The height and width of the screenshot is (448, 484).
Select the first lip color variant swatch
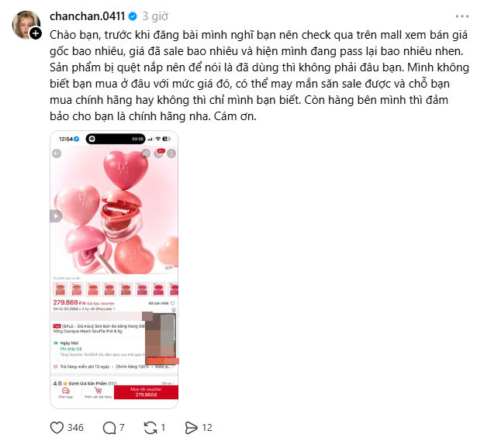pos(60,289)
